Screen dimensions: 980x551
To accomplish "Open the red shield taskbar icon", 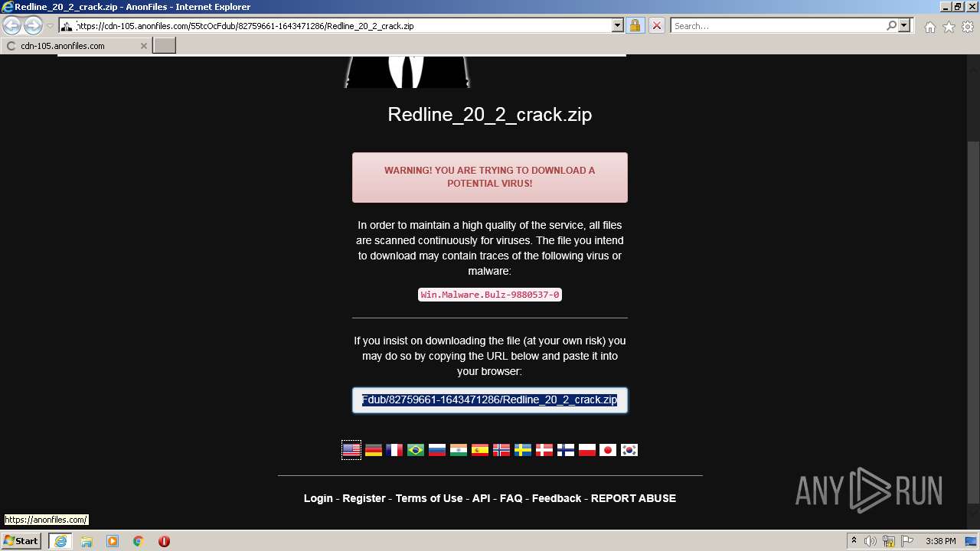I will (164, 541).
